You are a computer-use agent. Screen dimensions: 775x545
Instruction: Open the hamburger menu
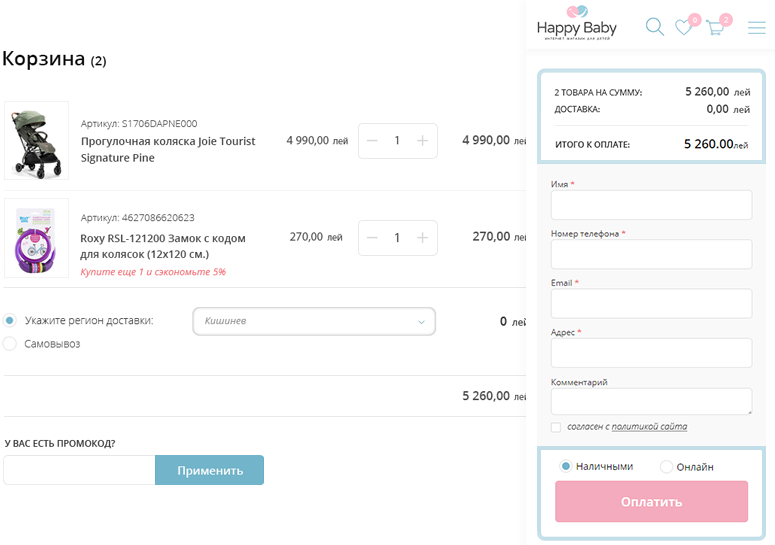coord(757,27)
